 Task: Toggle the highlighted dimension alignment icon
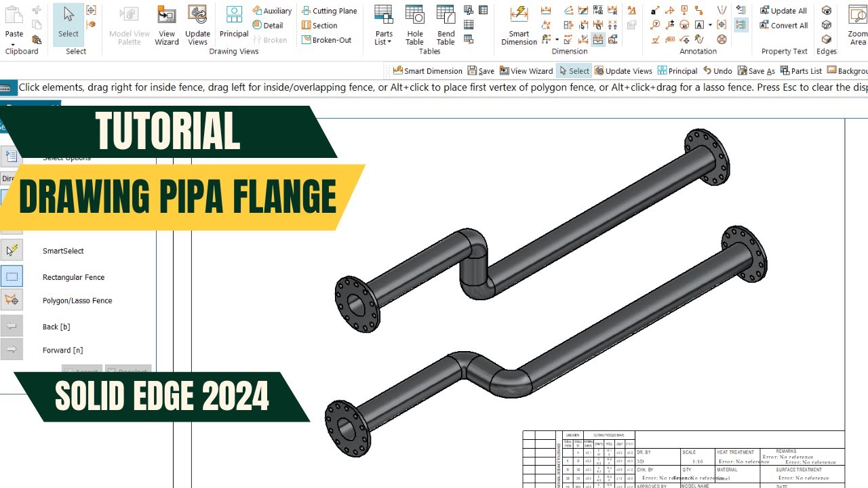[x=598, y=40]
